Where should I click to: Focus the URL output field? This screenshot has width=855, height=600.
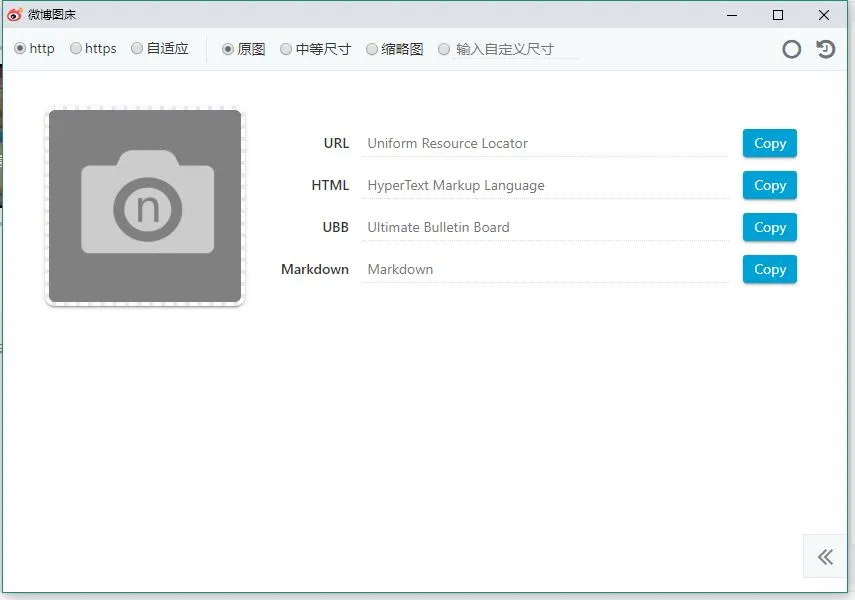click(x=545, y=143)
